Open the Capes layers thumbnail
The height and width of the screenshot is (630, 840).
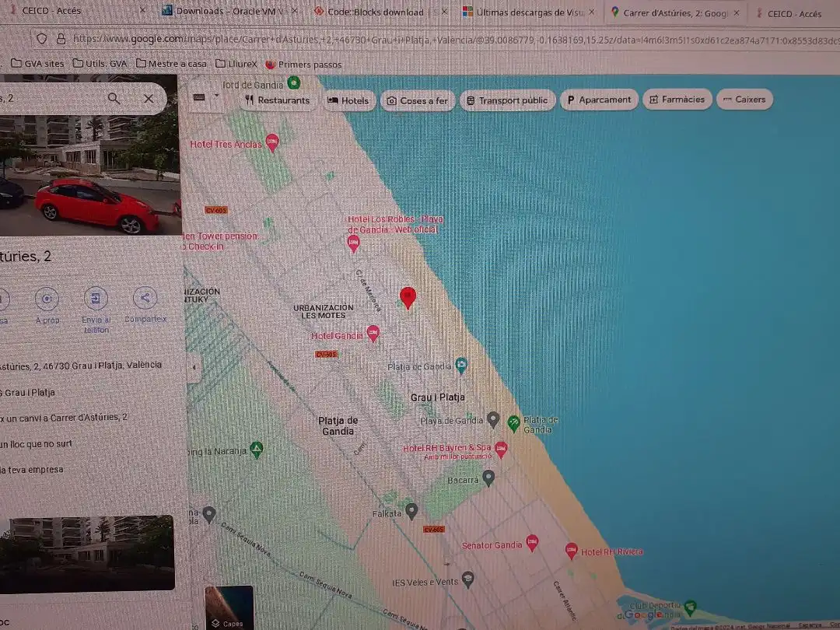pos(229,607)
